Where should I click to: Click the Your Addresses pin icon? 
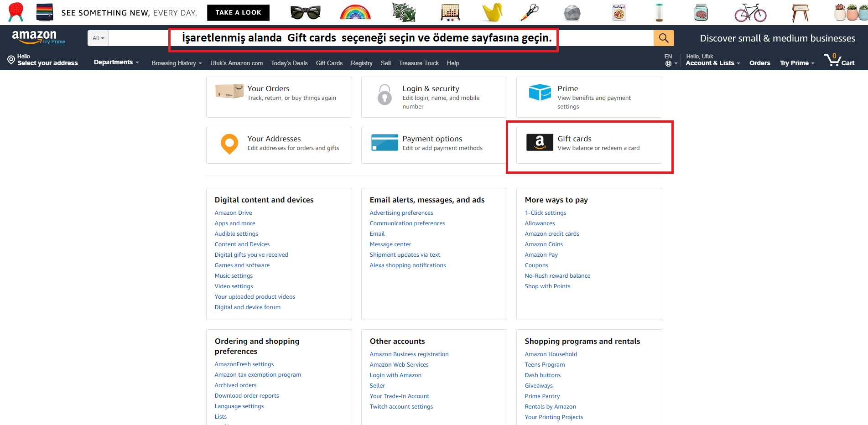[229, 144]
